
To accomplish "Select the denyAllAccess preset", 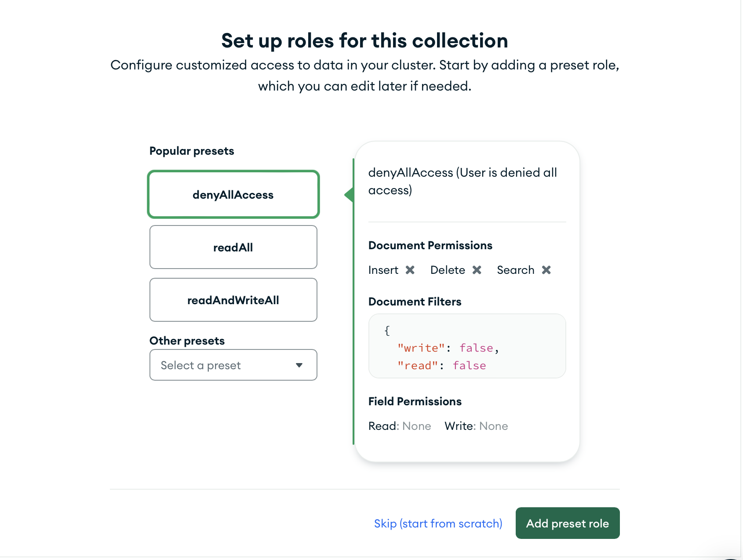I will 233,194.
